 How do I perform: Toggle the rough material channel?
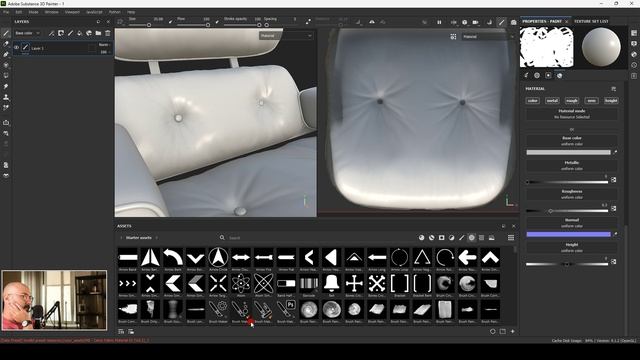[572, 100]
